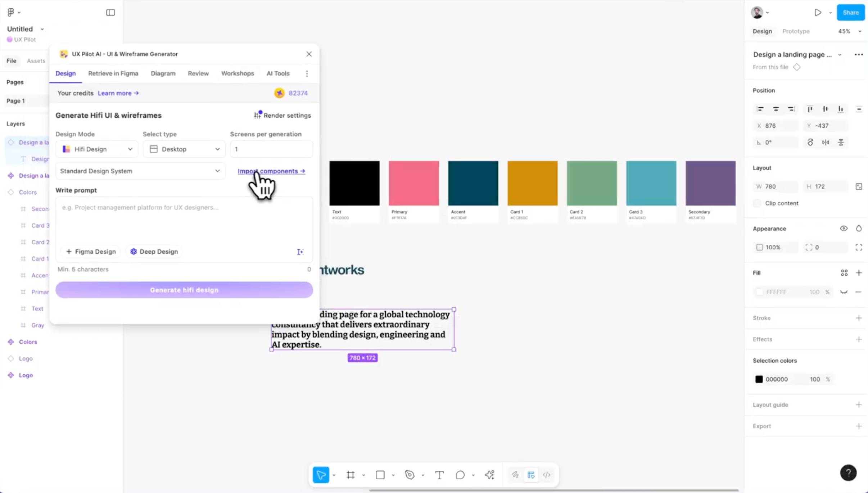Switch to Dev Mode code icon
This screenshot has height=493, width=868.
[x=547, y=475]
